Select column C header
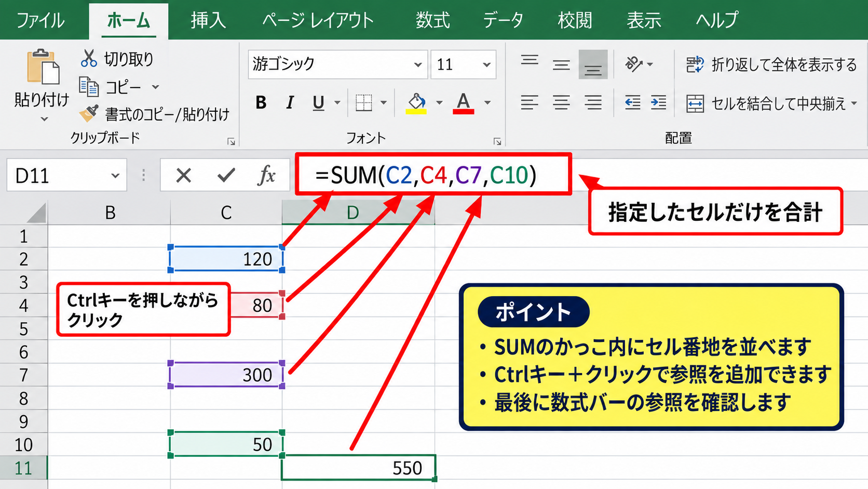The height and width of the screenshot is (489, 868). [x=226, y=213]
